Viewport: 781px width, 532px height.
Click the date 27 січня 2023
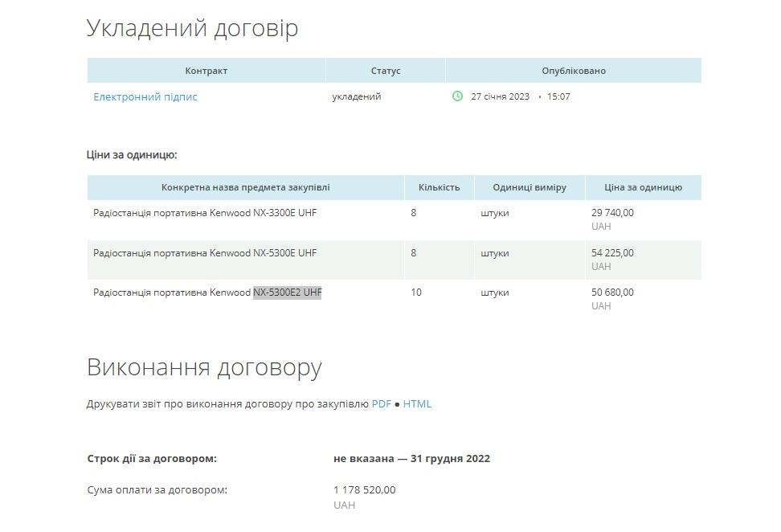(500, 96)
